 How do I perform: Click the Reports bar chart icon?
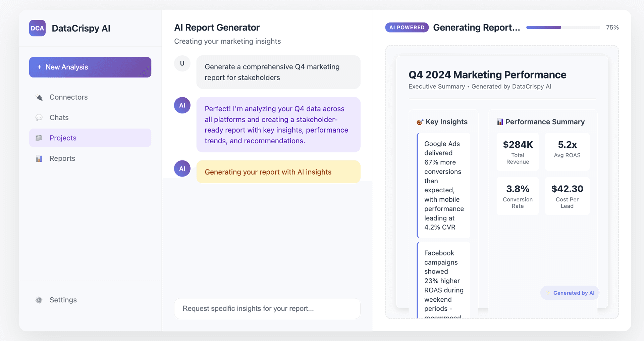click(39, 158)
